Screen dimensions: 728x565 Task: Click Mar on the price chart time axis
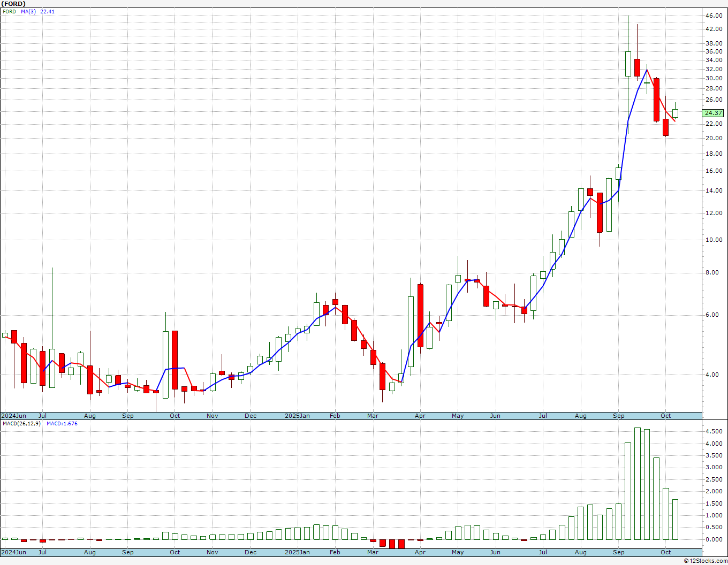[373, 416]
